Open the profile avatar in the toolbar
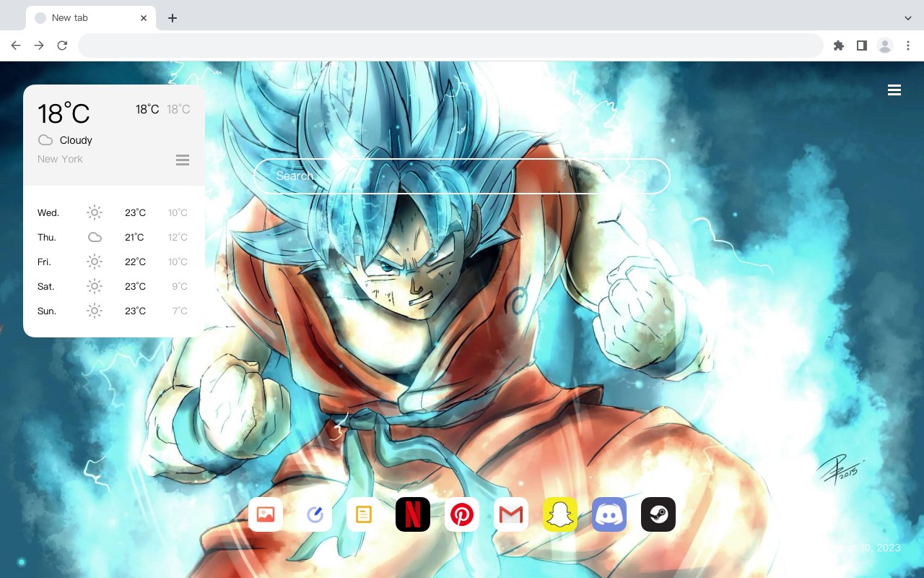 point(885,46)
